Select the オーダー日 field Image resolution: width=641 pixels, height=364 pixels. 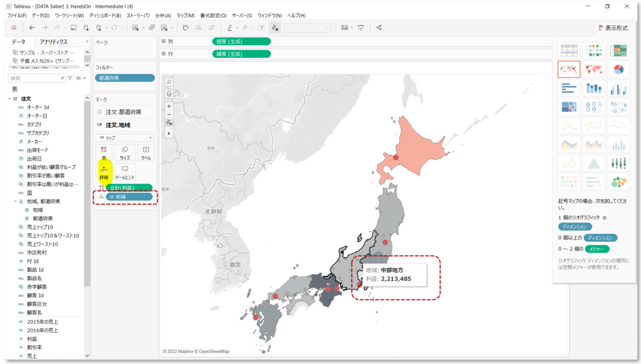point(37,115)
